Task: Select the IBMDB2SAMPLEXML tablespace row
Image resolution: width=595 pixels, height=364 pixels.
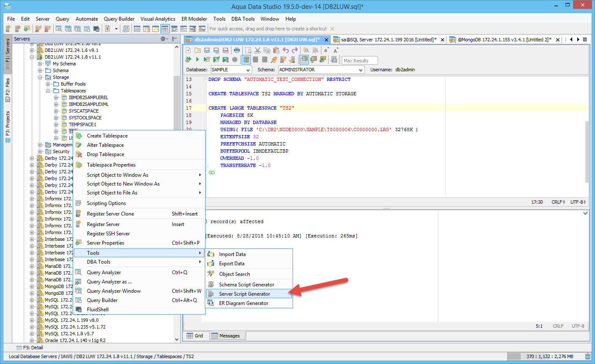Action: [85, 104]
